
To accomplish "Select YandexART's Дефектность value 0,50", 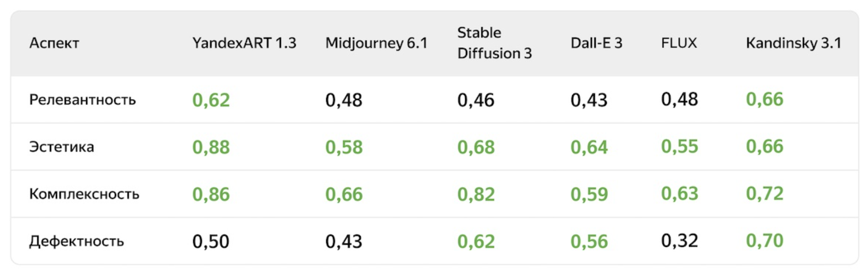I will click(x=211, y=241).
